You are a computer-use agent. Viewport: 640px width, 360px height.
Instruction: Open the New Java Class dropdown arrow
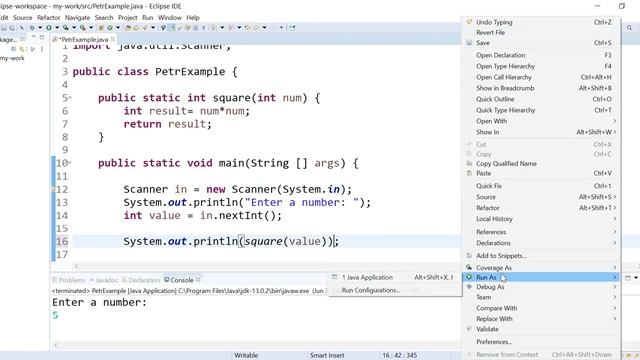[x=118, y=28]
